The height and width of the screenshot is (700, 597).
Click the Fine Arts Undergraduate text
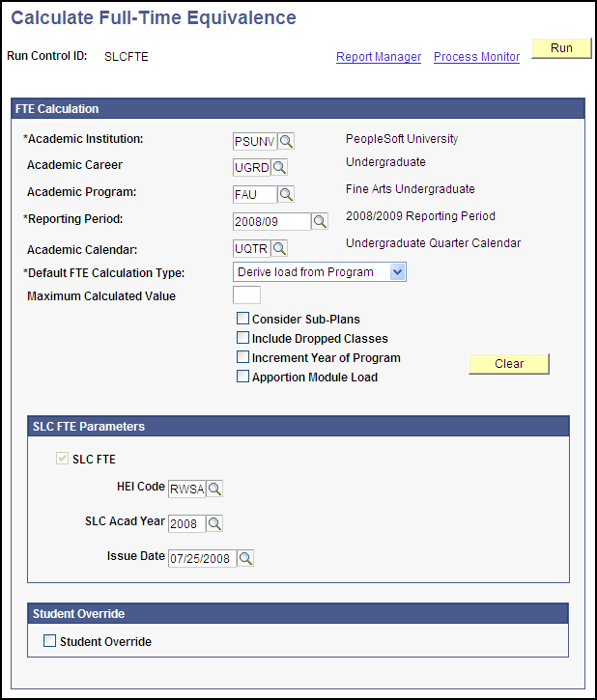[x=411, y=189]
